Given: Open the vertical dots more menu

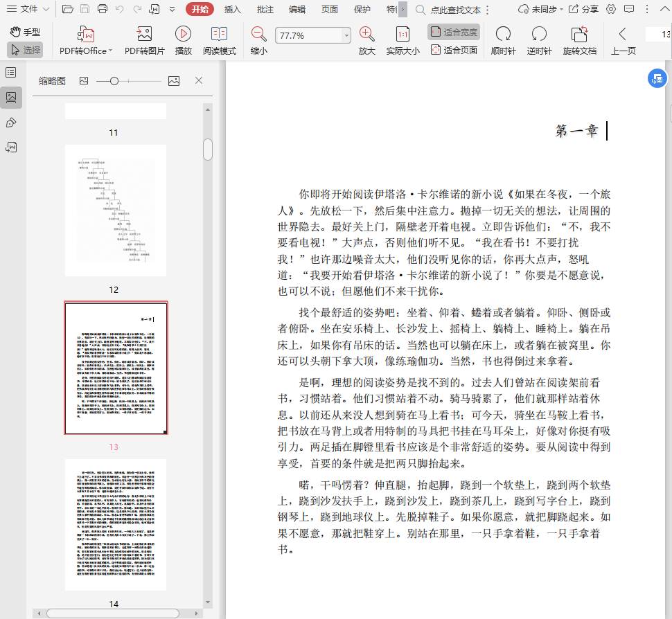Looking at the screenshot, I should click(x=647, y=9).
